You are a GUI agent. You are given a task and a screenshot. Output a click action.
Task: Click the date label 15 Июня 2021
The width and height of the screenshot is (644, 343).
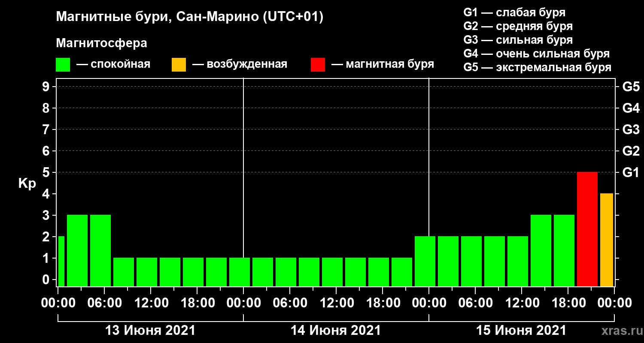pos(521,331)
